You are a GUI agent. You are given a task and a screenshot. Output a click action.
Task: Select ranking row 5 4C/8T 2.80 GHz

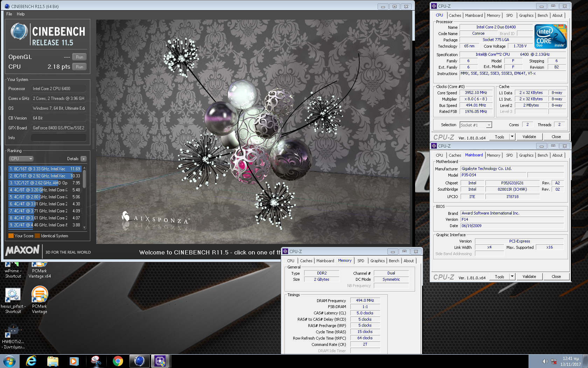45,197
